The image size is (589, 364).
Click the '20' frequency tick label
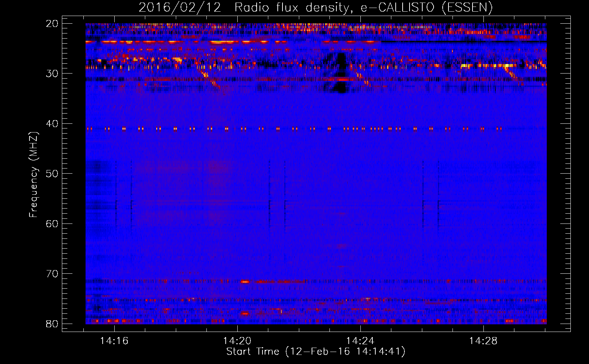(x=52, y=24)
